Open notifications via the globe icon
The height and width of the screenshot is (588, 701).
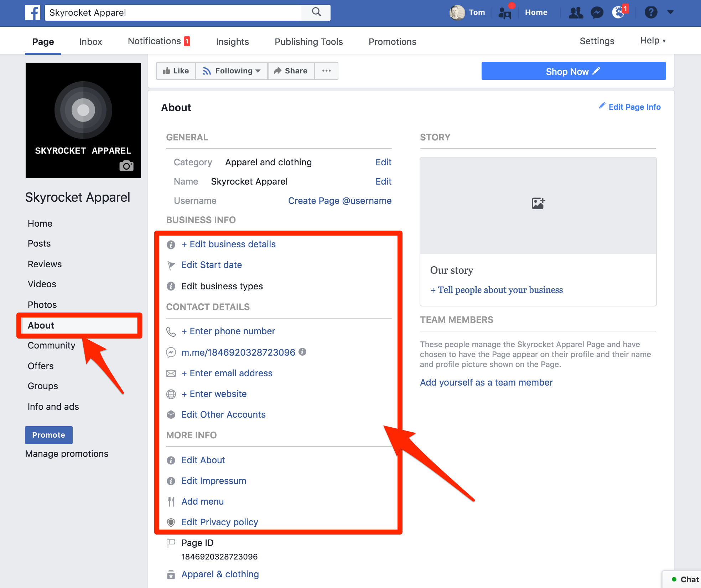tap(618, 13)
